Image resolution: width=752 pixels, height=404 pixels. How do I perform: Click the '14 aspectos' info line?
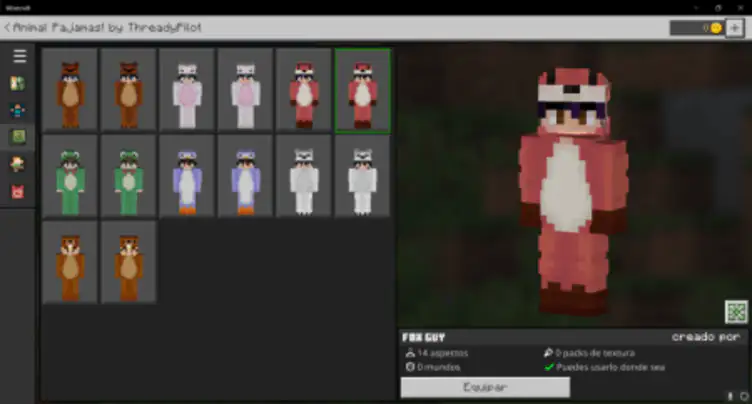click(x=437, y=353)
